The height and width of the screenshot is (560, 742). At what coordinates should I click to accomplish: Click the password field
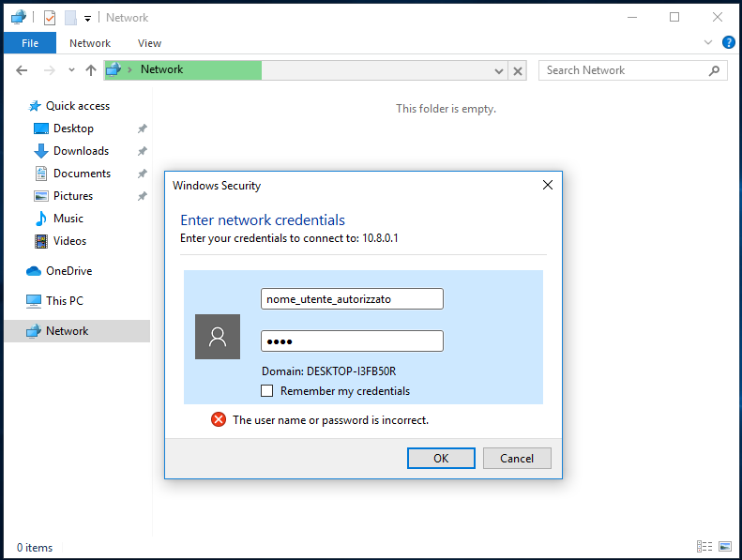(x=352, y=341)
